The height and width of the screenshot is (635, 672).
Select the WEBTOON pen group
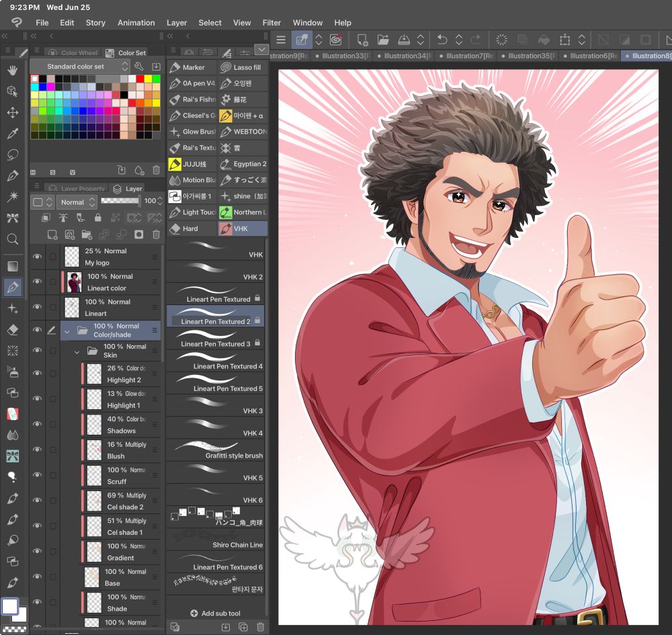pos(243,132)
